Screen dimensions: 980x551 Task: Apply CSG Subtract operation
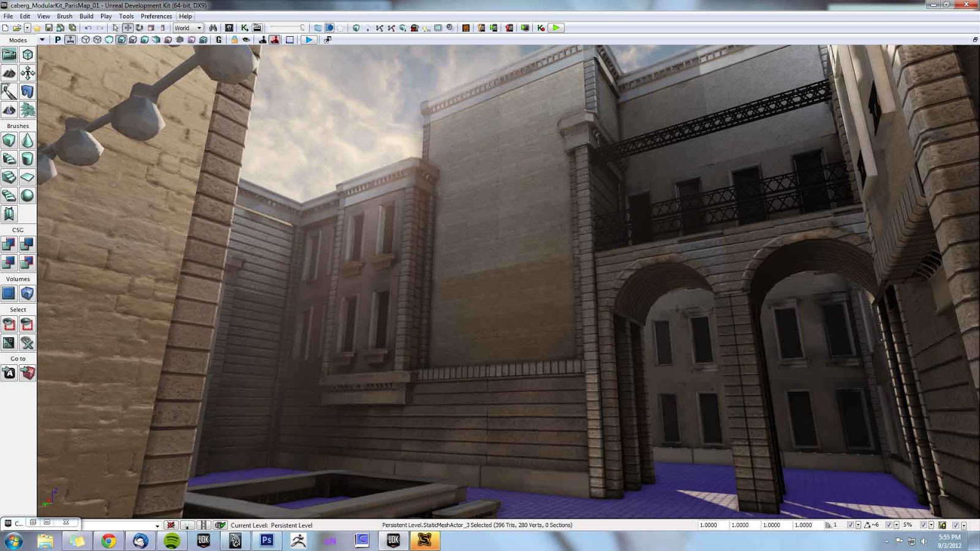[28, 244]
